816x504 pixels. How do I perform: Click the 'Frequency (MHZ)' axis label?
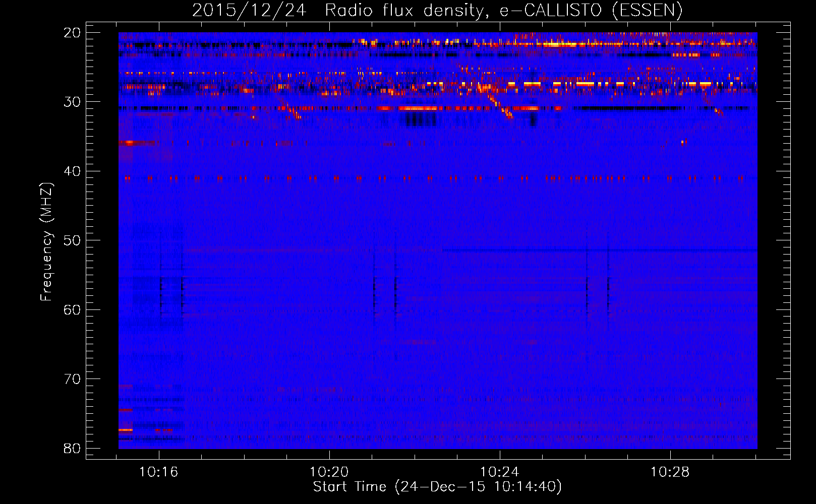click(x=46, y=242)
